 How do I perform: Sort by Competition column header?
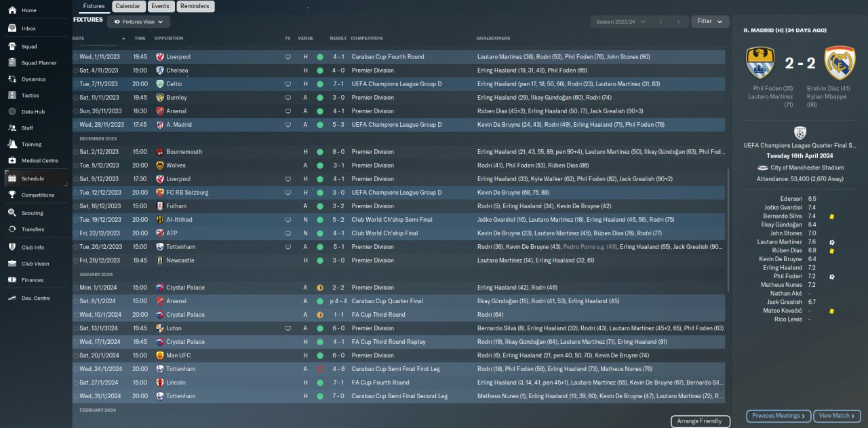pos(367,38)
